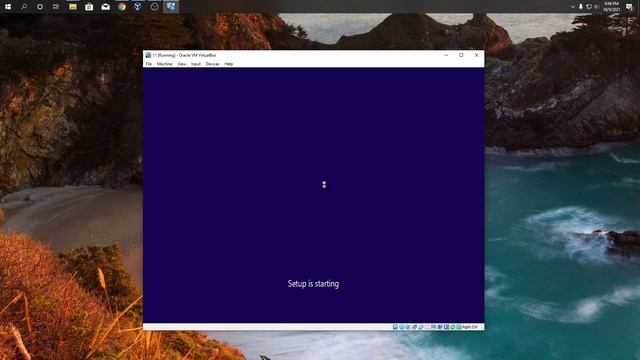Click the CPU status icon
Screen dimensions: 640x360
446,327
